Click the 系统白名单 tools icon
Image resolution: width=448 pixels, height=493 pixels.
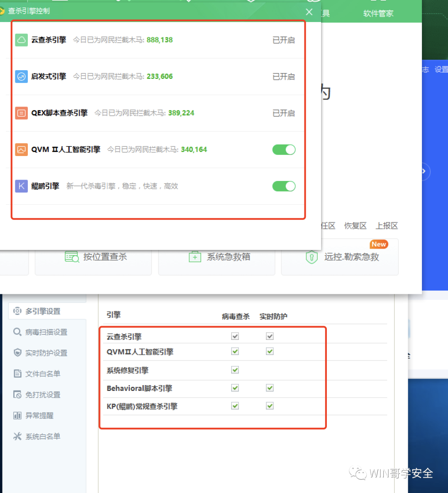click(17, 436)
